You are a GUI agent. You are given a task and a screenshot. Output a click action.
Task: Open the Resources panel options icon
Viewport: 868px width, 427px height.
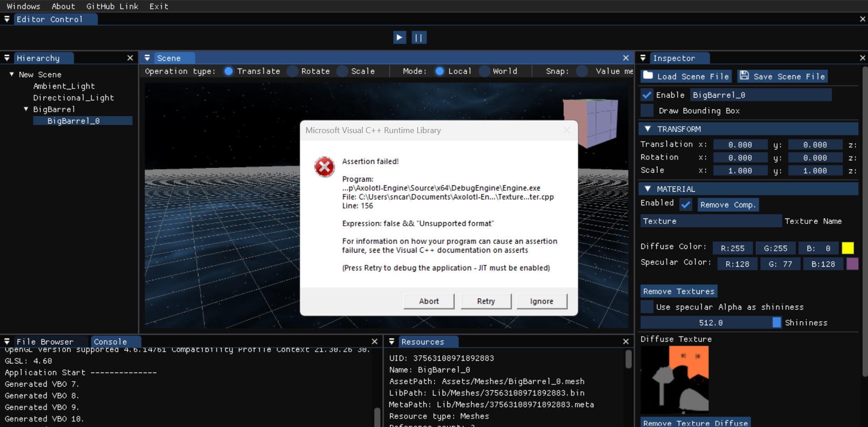point(391,341)
